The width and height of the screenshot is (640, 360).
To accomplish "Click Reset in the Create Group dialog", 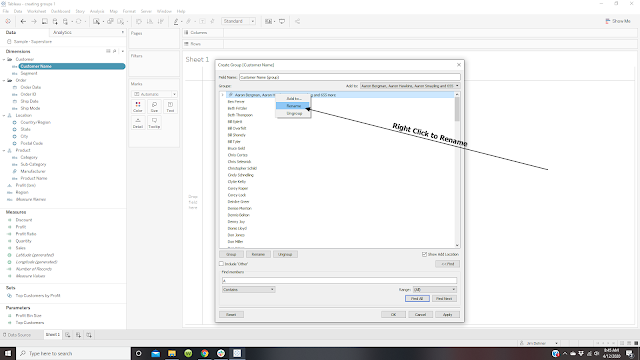I will [231, 315].
